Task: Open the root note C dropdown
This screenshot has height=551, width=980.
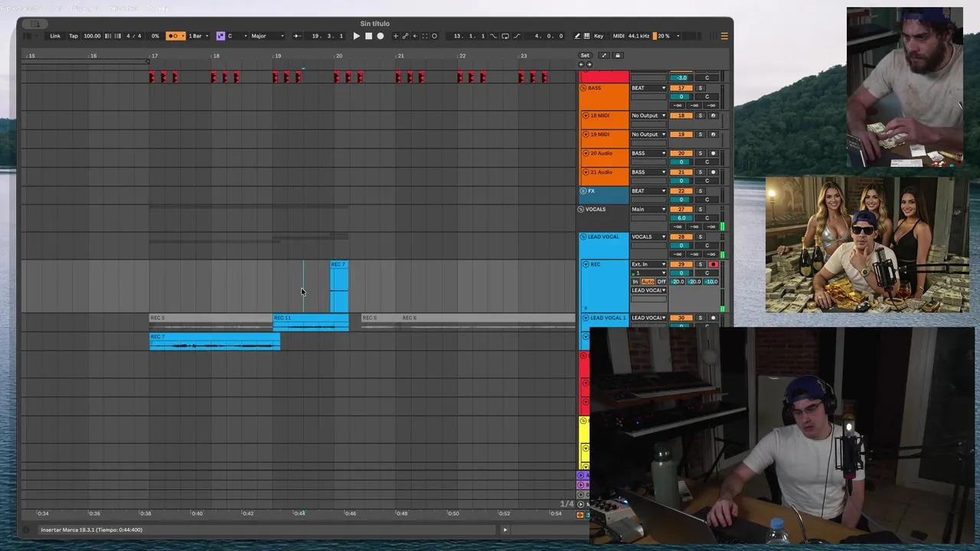Action: coord(237,36)
